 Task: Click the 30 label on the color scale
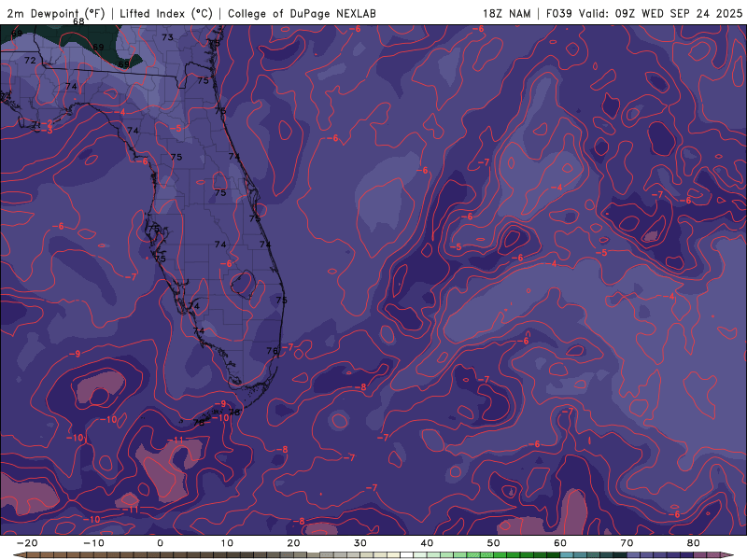point(360,543)
